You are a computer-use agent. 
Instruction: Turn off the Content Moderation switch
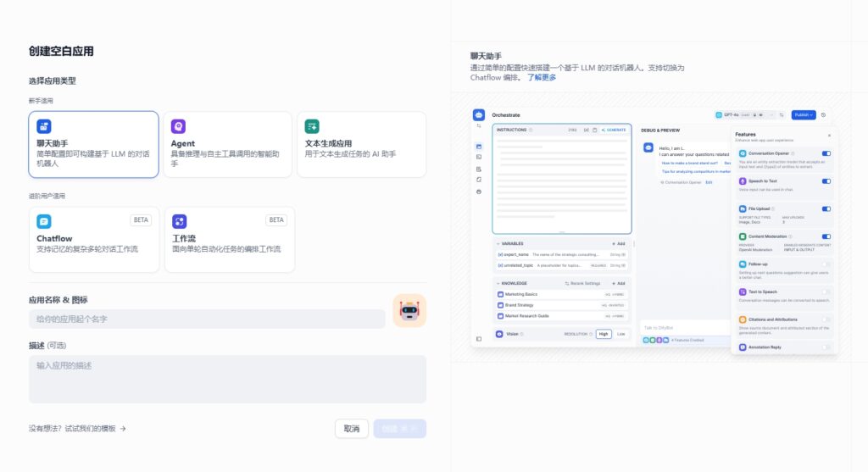pos(826,236)
